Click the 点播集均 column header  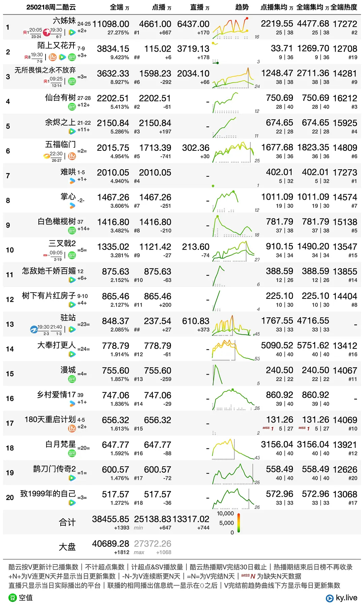point(276,7)
